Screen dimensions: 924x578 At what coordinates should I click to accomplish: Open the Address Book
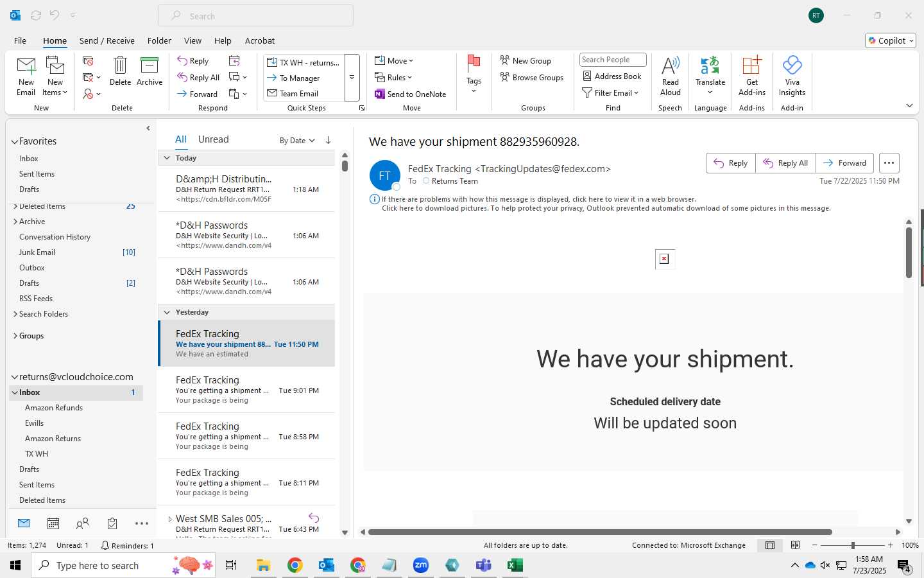(x=612, y=76)
